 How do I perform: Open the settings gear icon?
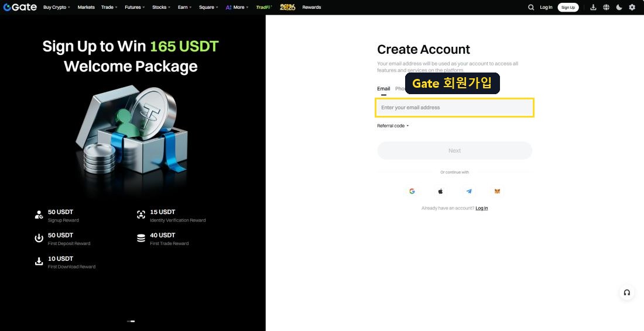[632, 8]
